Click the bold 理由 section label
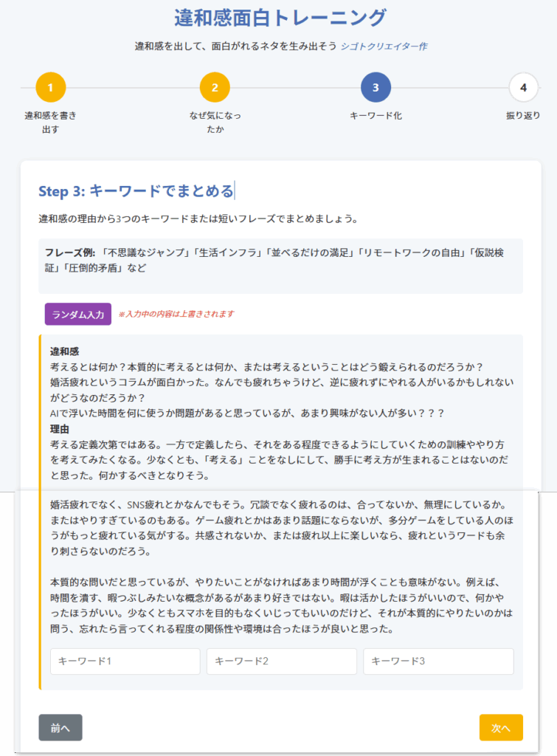This screenshot has width=557, height=756. (60, 428)
